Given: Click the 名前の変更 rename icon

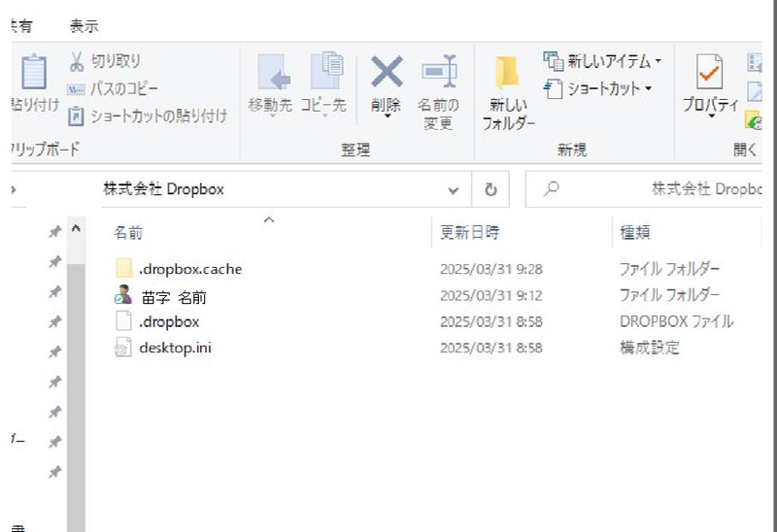Looking at the screenshot, I should [x=439, y=72].
